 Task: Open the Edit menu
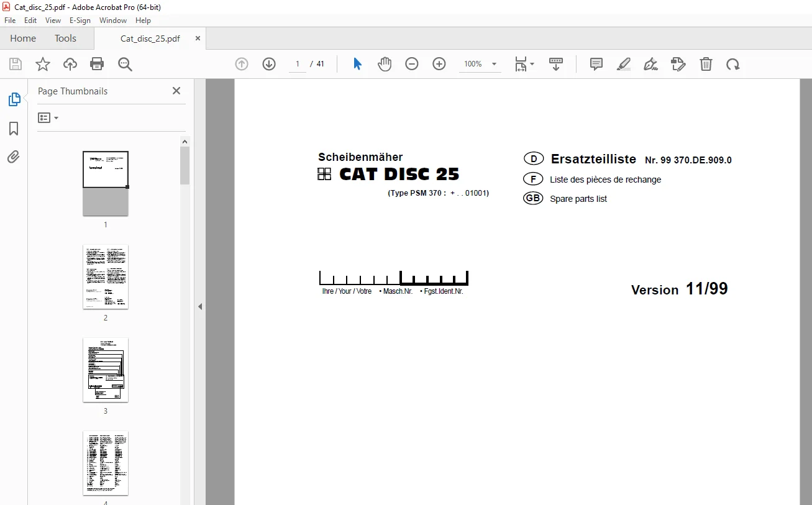pyautogui.click(x=30, y=20)
